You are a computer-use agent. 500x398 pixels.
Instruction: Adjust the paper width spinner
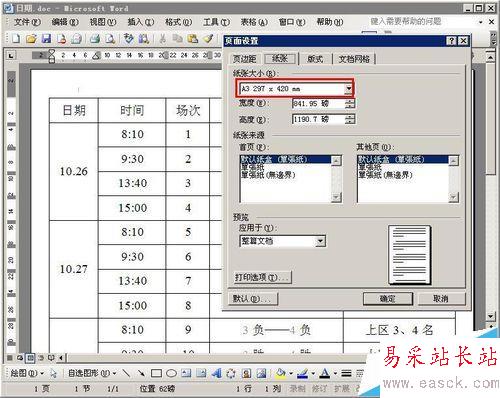[x=350, y=104]
